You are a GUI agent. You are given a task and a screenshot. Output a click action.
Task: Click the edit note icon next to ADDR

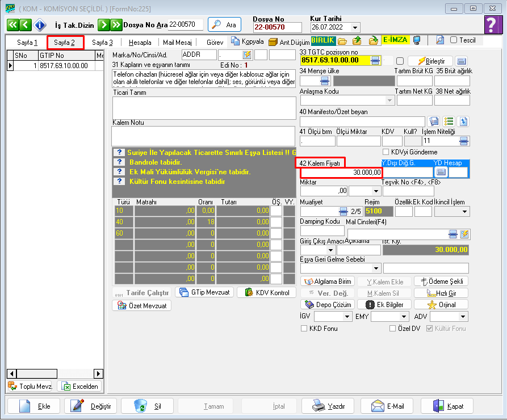click(x=247, y=54)
